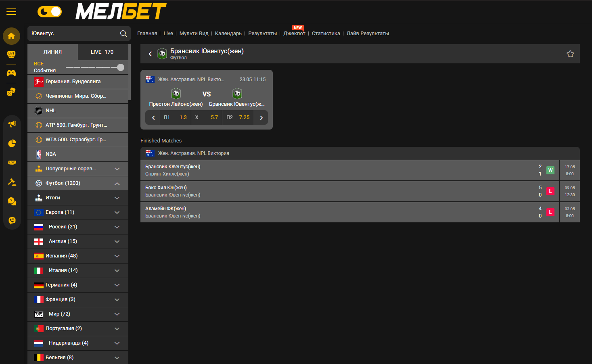The image size is (592, 364).
Task: Expand Мир (72) category
Action: click(x=78, y=314)
